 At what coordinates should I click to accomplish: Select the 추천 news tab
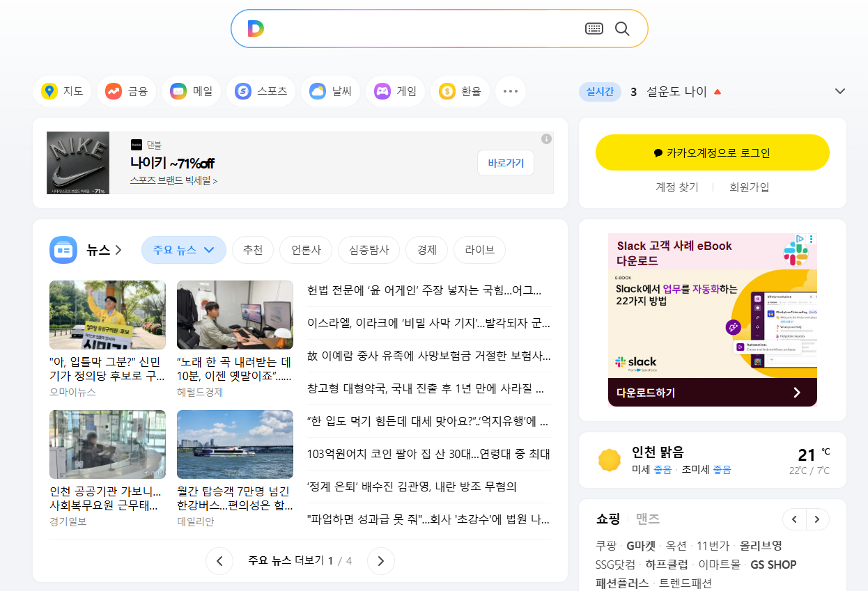253,250
